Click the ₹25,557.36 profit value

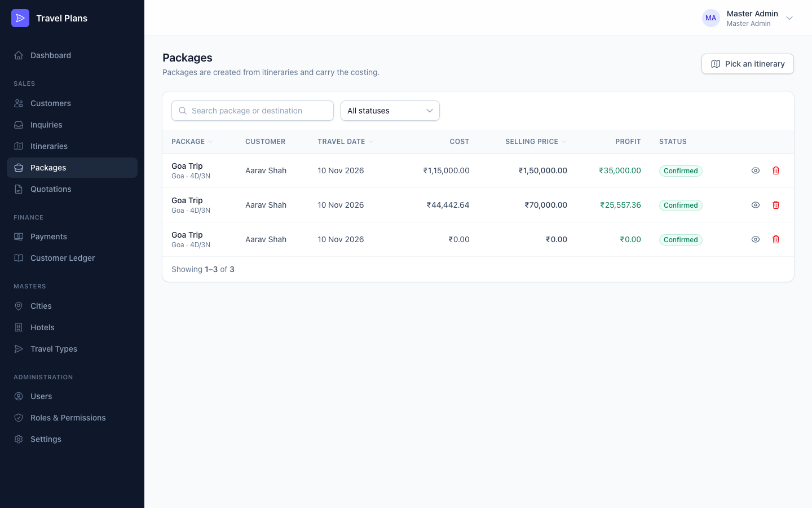tap(620, 205)
